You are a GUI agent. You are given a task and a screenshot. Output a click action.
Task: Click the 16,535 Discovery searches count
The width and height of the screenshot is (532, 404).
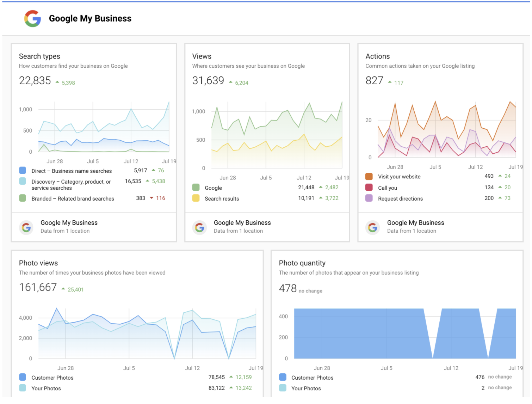tap(133, 181)
